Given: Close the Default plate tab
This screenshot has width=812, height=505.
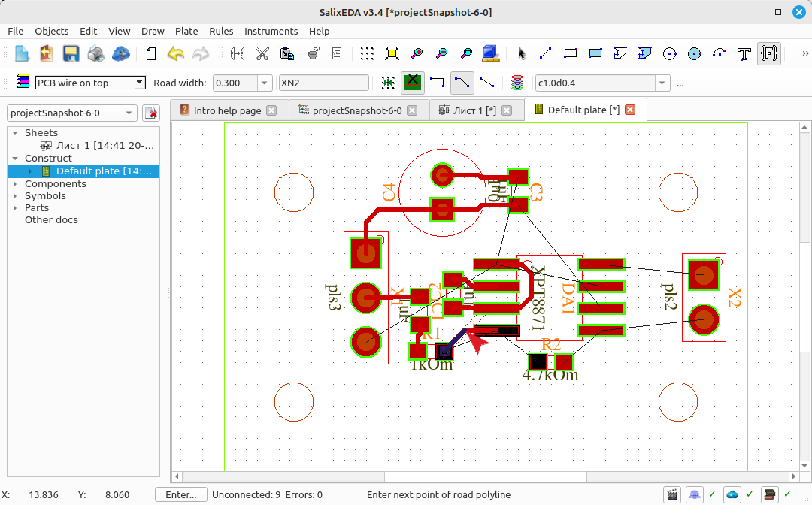Looking at the screenshot, I should pyautogui.click(x=630, y=110).
